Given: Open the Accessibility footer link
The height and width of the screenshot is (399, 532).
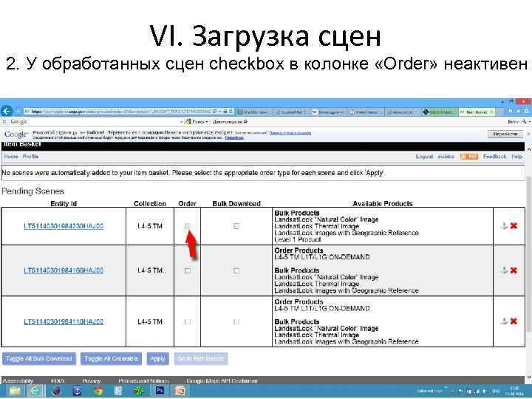Looking at the screenshot, I should (18, 381).
